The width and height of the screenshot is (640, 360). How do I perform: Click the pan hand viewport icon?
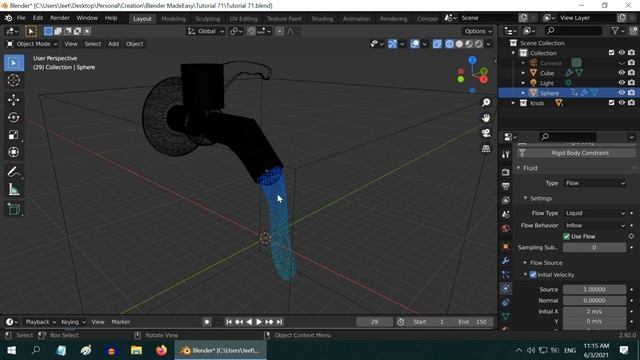click(486, 118)
